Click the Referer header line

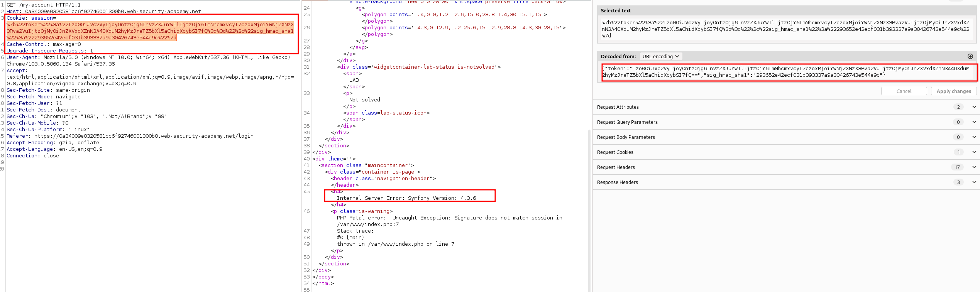click(x=131, y=136)
